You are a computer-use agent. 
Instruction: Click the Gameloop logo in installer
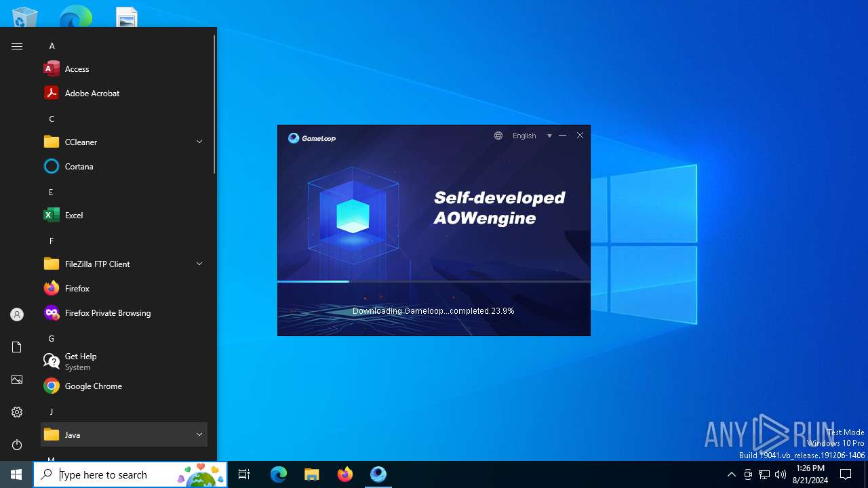[312, 138]
